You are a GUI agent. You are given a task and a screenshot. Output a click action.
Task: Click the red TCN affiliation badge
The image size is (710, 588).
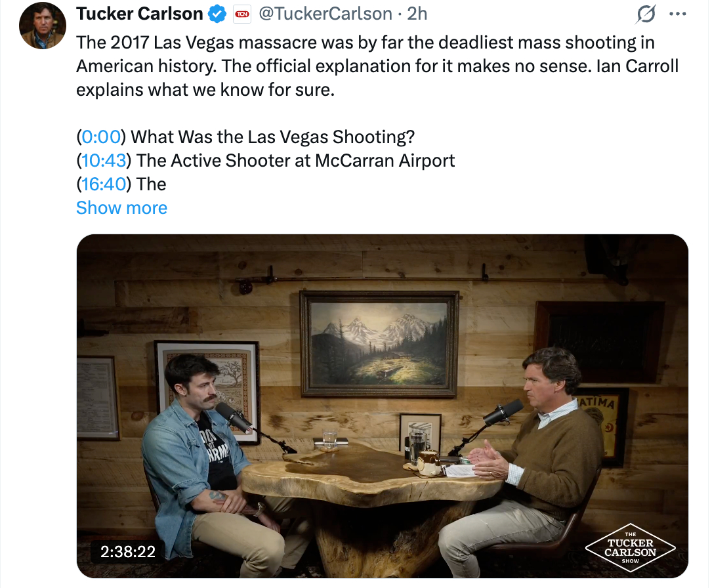tap(243, 14)
